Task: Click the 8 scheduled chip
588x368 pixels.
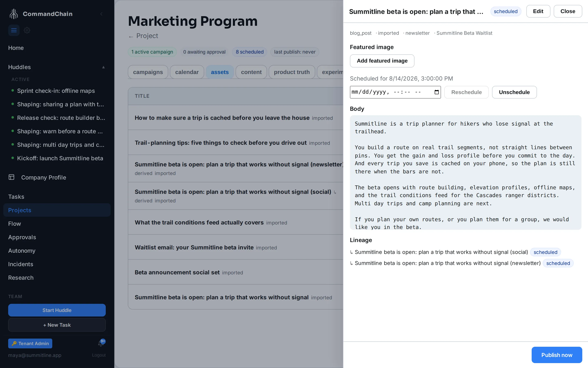Action: [249, 52]
